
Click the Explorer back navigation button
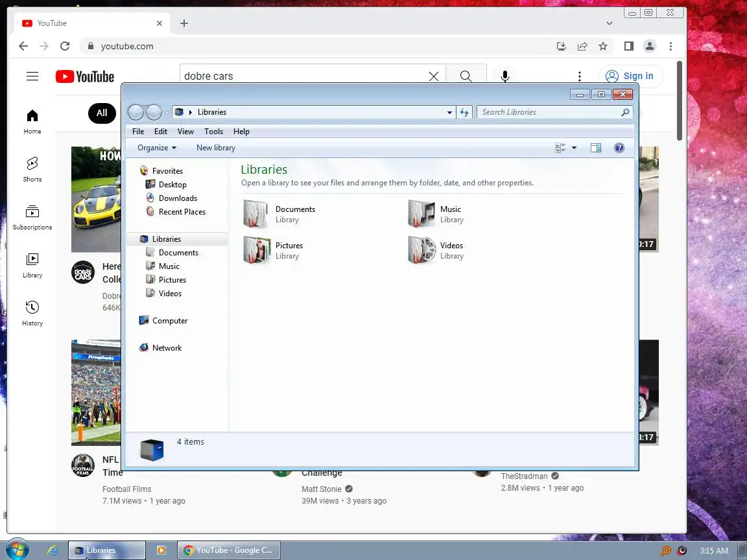pos(136,112)
